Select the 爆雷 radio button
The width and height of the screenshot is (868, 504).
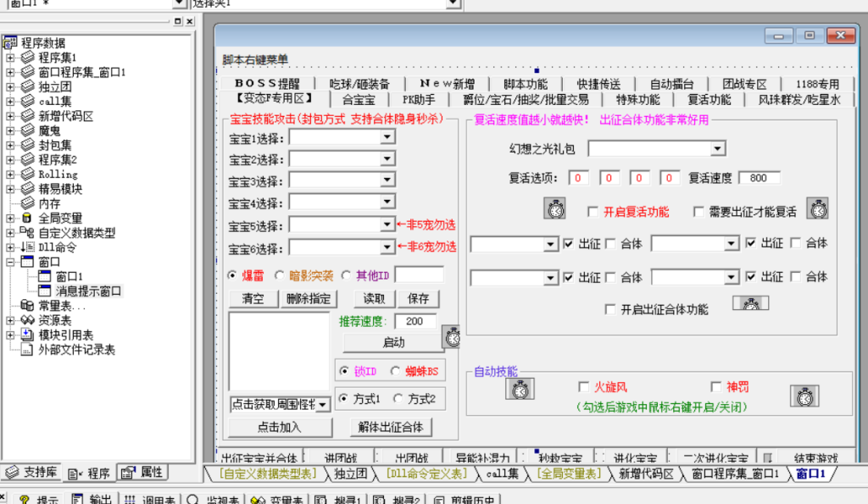click(233, 275)
